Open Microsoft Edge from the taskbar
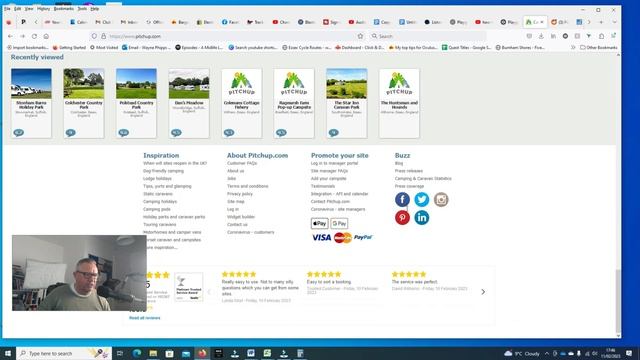Image resolution: width=640 pixels, height=360 pixels. [137, 353]
